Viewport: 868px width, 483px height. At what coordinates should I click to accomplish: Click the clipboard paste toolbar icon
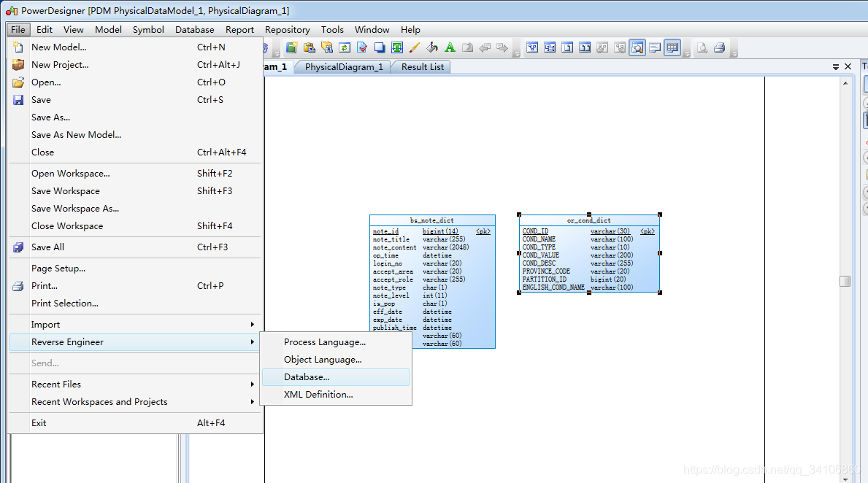(310, 47)
